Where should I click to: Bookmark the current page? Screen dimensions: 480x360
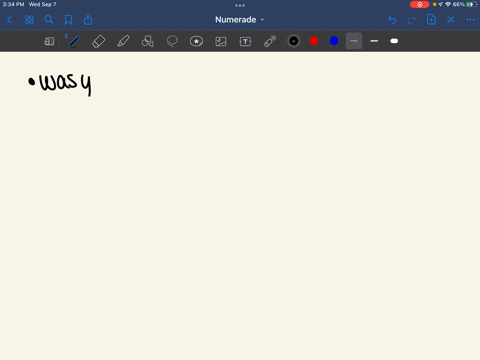68,20
